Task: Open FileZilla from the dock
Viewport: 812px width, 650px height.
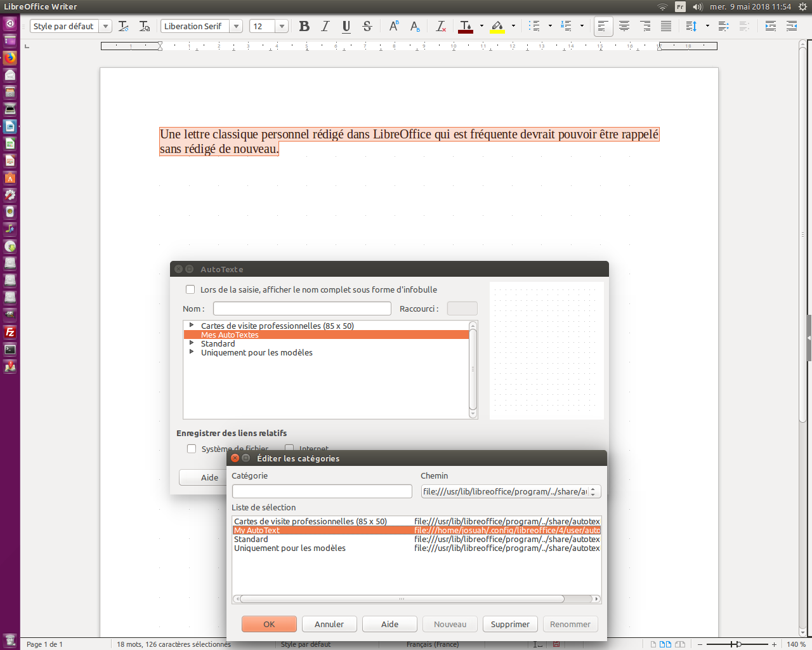Action: tap(10, 332)
